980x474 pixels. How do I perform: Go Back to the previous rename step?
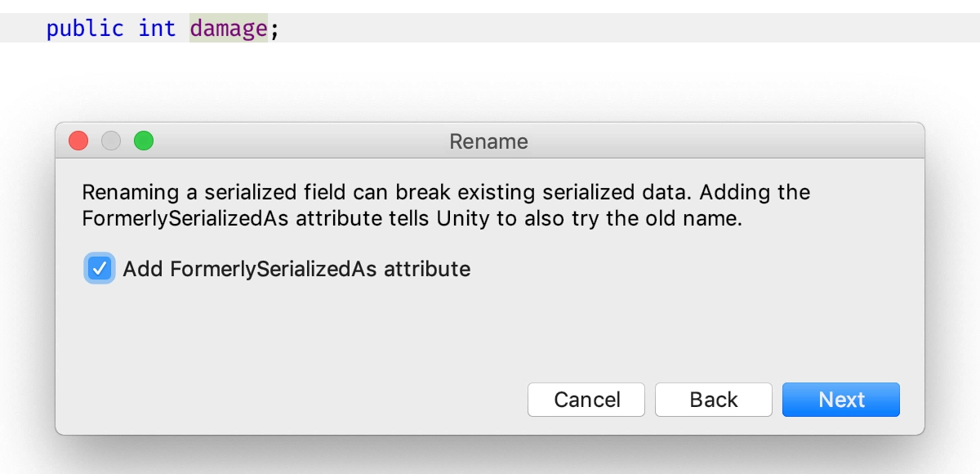[x=714, y=400]
